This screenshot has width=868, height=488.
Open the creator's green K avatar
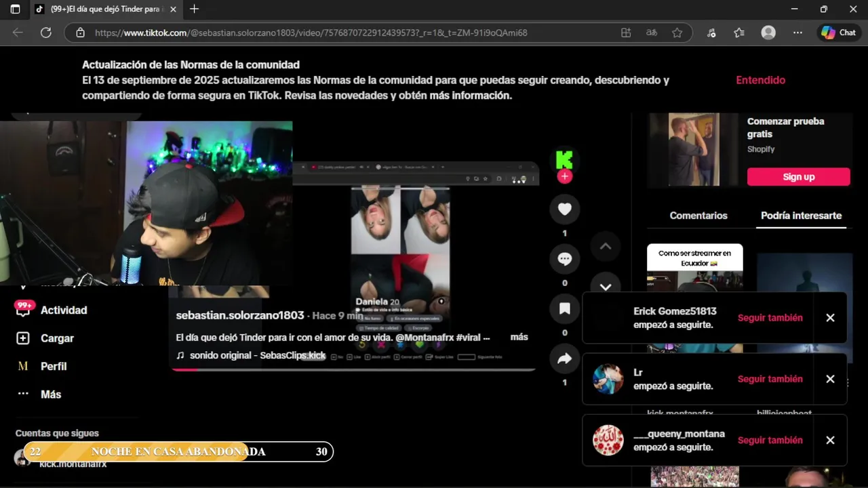(564, 160)
